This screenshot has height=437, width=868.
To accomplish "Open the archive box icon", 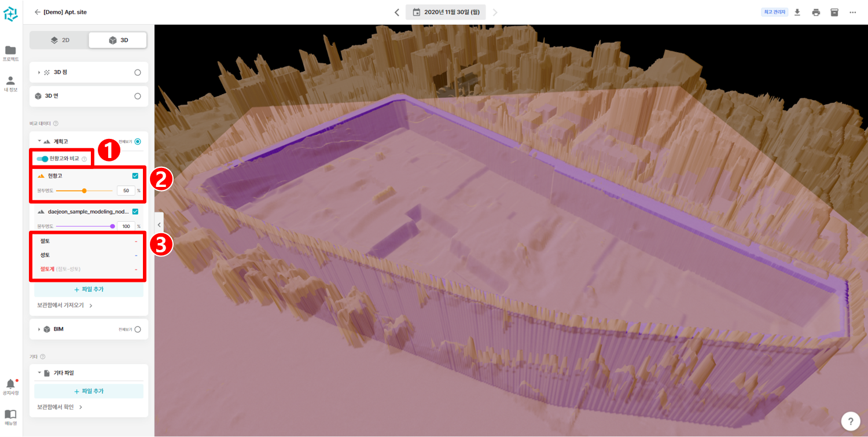I will point(834,12).
